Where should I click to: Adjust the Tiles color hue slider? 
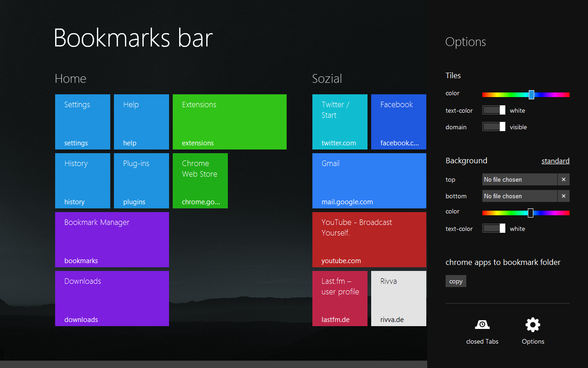click(x=526, y=95)
